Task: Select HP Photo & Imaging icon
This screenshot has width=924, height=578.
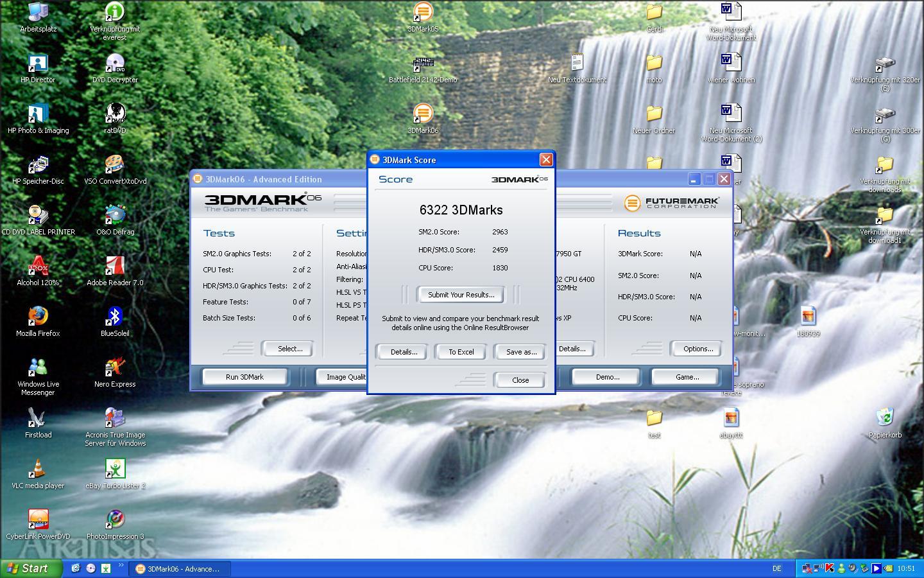Action: (x=38, y=119)
